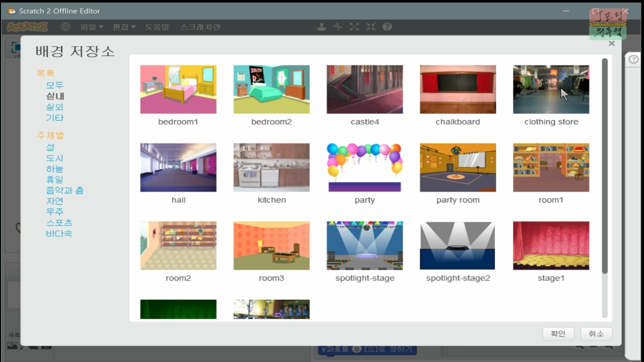Screen dimensions: 644x362
Task: Close the 배경 저장소 dialog with the X
Action: pos(612,44)
